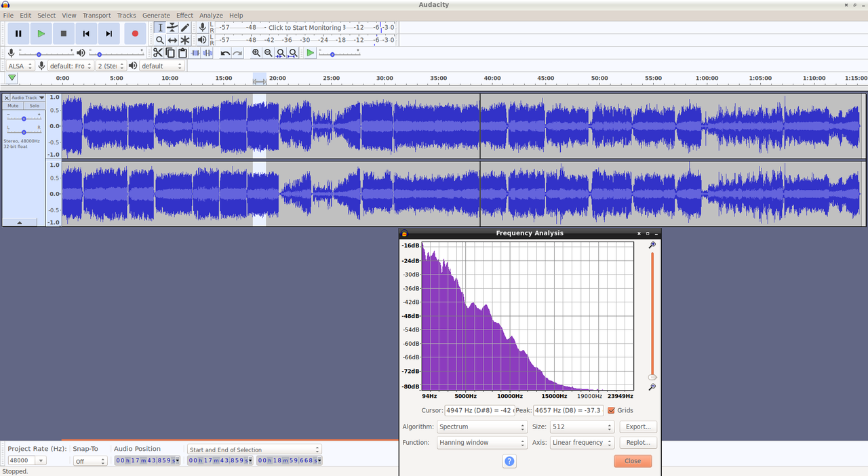Click the recording meter microphone icon
Viewport: 868px width, 476px height.
[202, 27]
